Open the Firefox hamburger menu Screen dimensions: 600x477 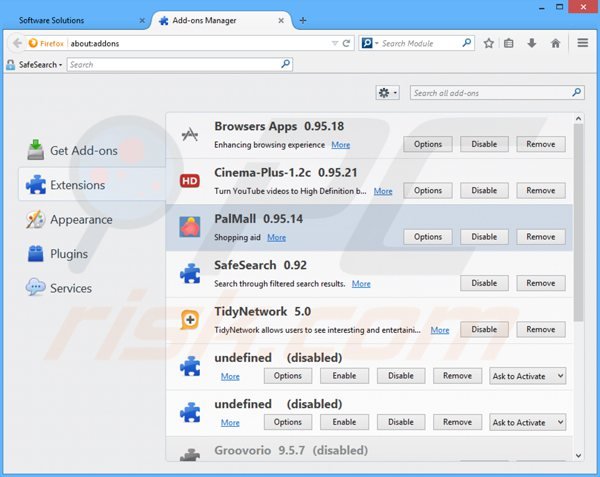tap(583, 43)
